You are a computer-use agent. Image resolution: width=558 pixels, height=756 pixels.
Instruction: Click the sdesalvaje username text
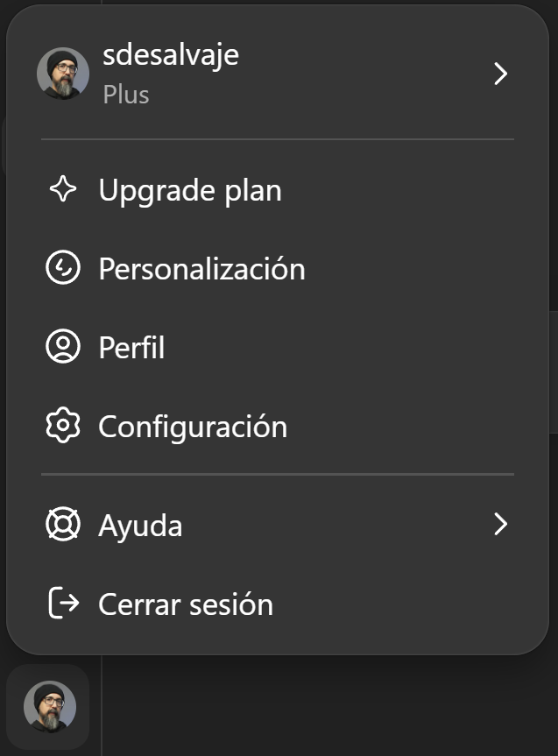point(171,56)
